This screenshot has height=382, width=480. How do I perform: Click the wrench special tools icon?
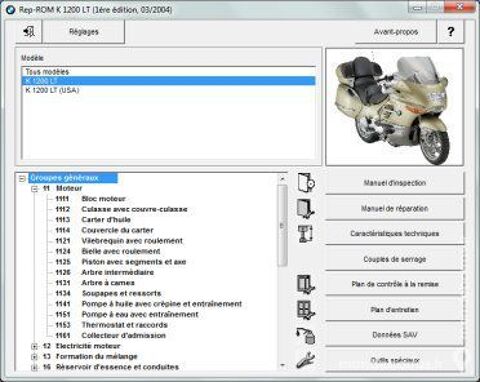click(x=305, y=360)
